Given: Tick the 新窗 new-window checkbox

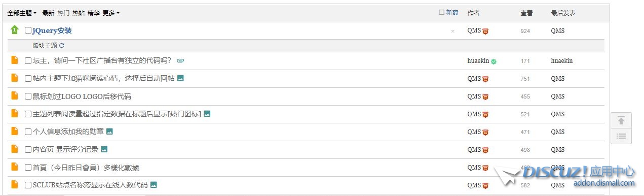Looking at the screenshot, I should 441,13.
